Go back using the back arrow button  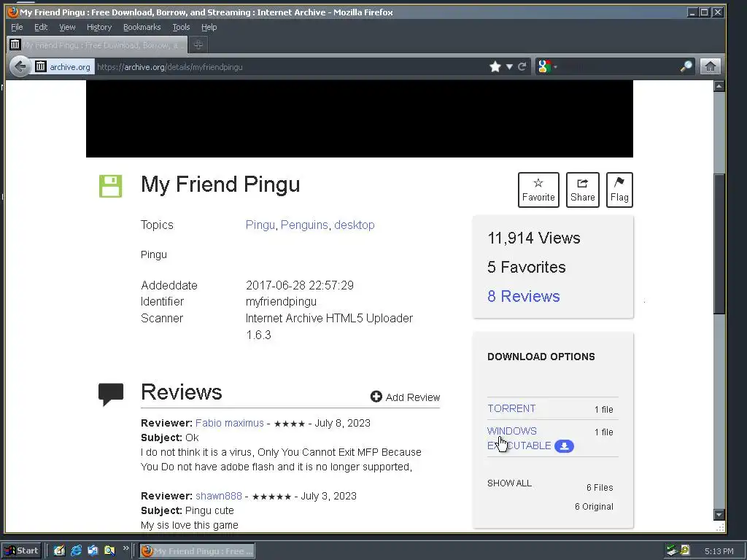tap(20, 66)
